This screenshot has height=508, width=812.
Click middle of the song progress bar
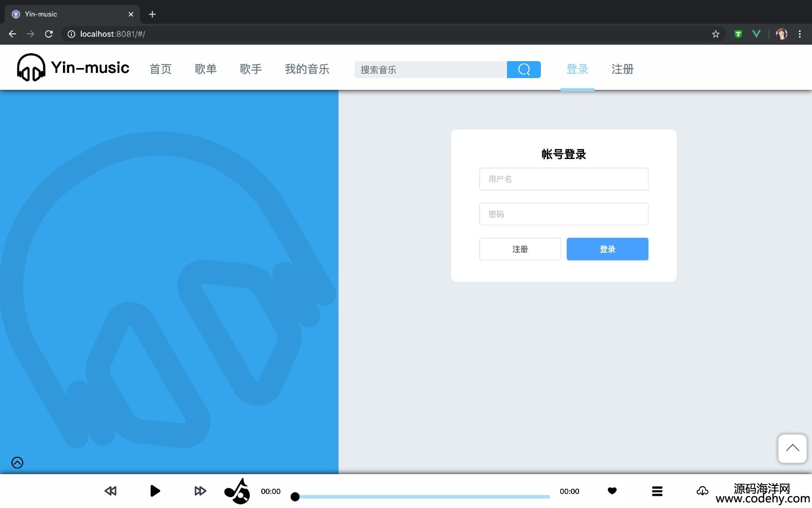click(422, 497)
